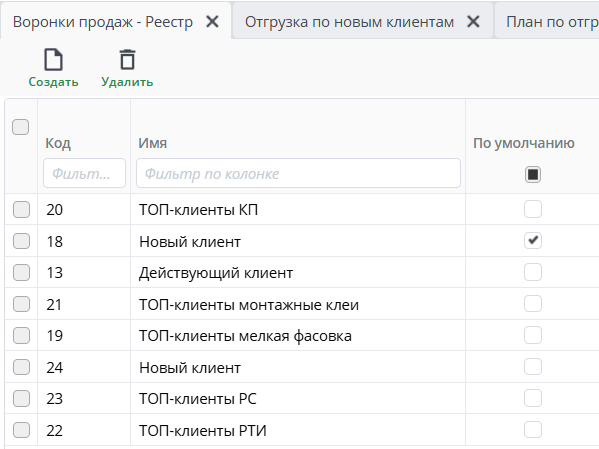Viewport: 599px width, 449px height.
Task: Check По умолчанию for ТОП-клиенты РС
Action: [533, 398]
